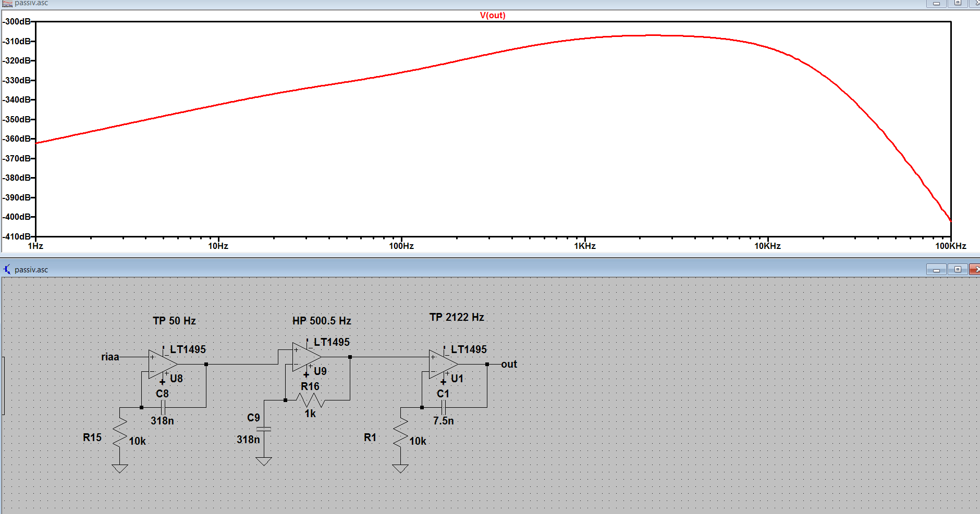The width and height of the screenshot is (980, 514).
Task: Minimize the passiv.asc schematic window
Action: point(936,269)
